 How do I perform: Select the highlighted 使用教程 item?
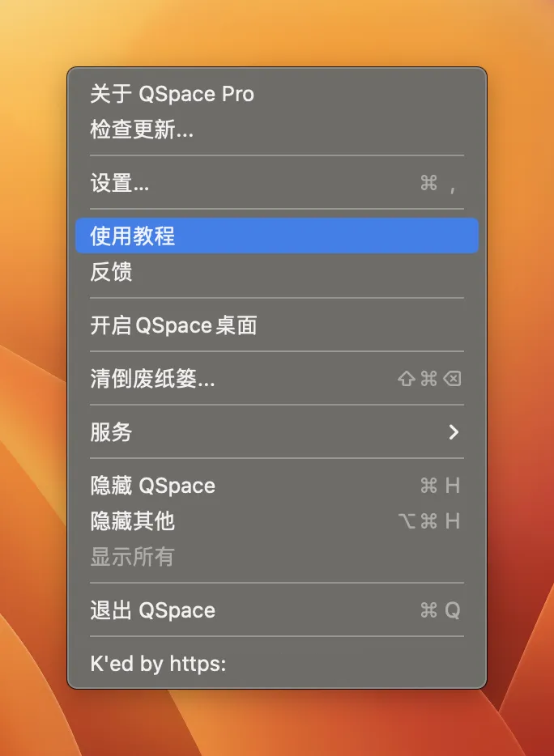point(277,236)
